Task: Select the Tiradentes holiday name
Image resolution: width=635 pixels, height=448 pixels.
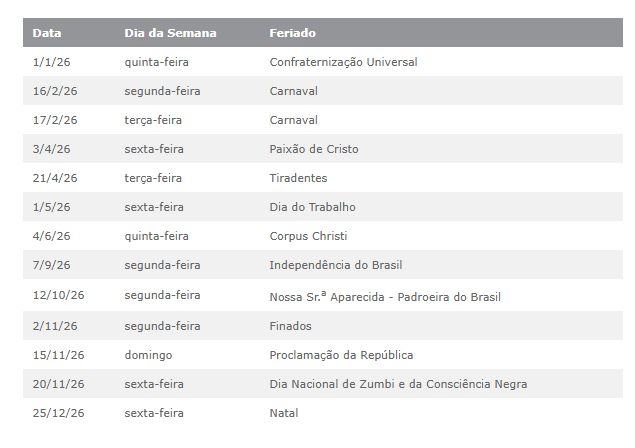Action: point(297,178)
